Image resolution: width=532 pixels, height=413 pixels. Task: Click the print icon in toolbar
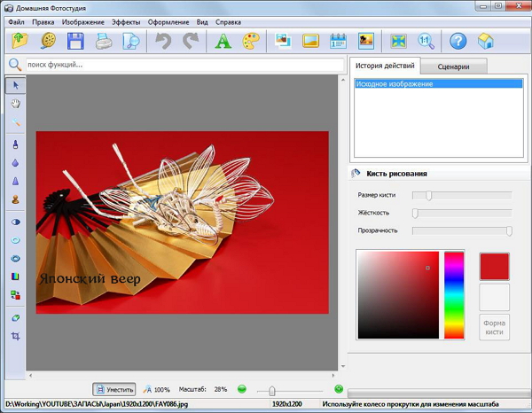[104, 40]
